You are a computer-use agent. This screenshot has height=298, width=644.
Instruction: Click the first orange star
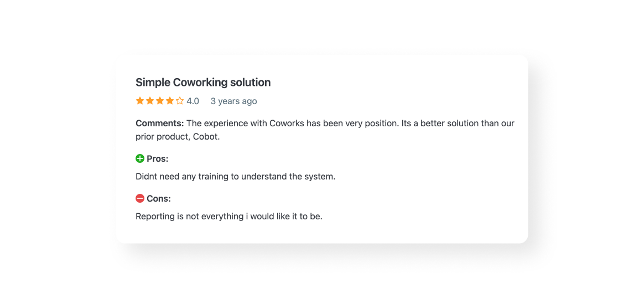coord(140,101)
